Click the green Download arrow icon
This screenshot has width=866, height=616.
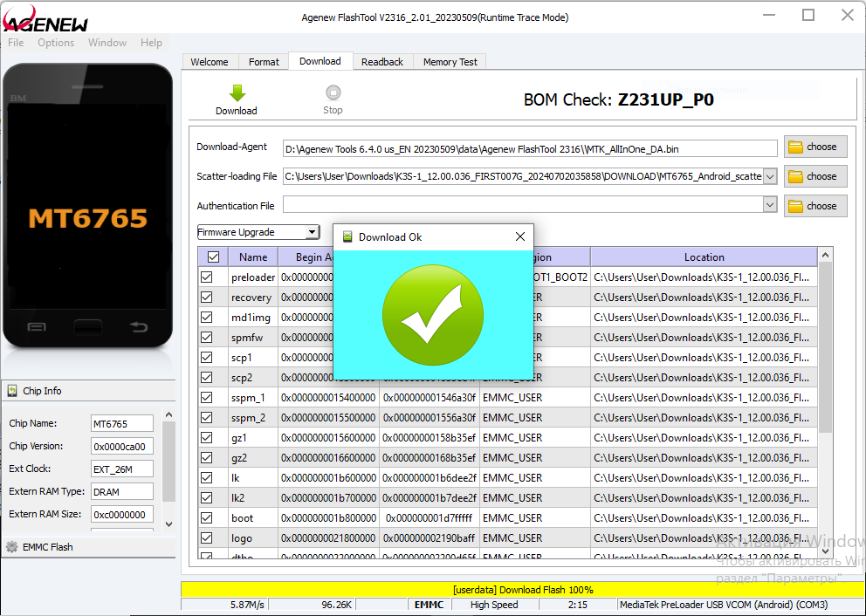[237, 93]
